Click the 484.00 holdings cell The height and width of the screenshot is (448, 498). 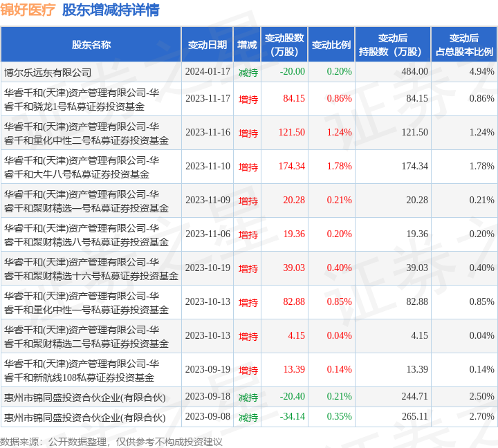click(414, 72)
